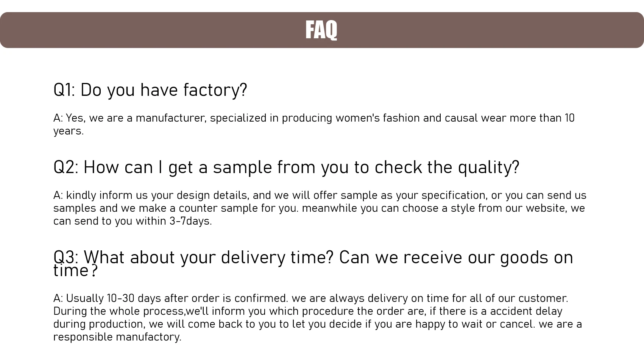Click the 'Usually 10-30 days' answer line

coord(311,298)
